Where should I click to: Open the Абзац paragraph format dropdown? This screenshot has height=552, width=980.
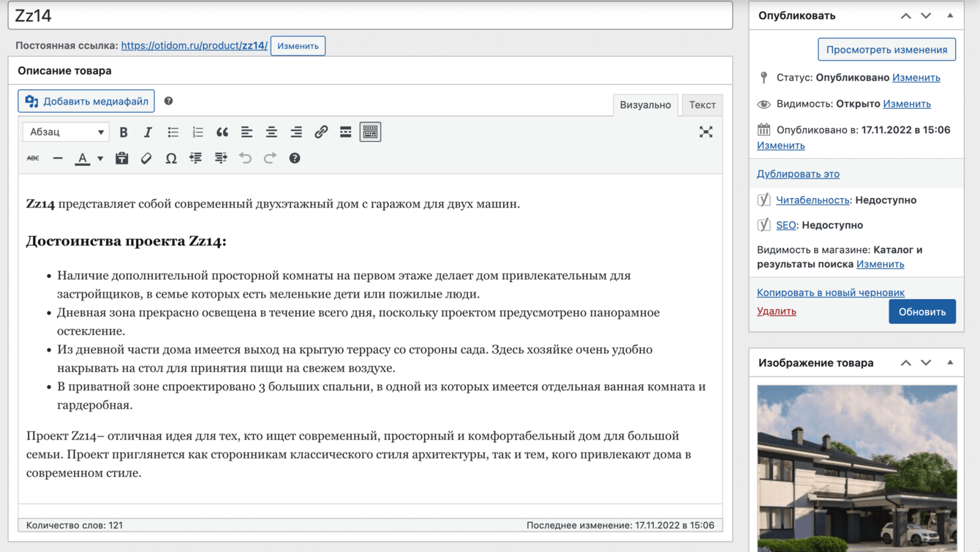[x=66, y=132]
